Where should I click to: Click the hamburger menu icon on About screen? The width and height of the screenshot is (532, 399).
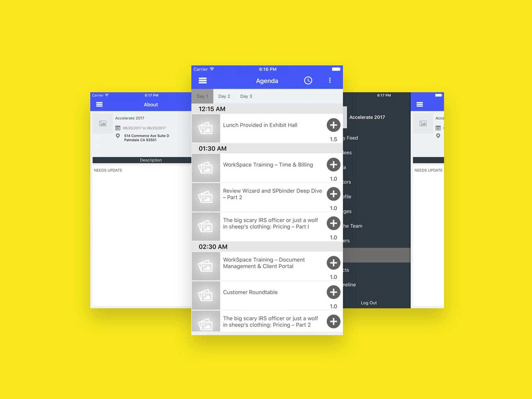click(x=99, y=104)
